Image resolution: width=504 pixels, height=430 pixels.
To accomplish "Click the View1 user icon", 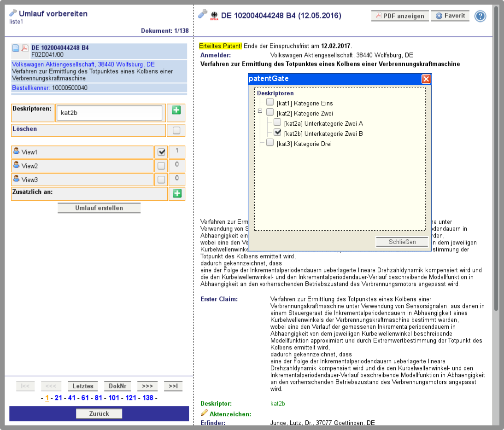I will pos(16,150).
